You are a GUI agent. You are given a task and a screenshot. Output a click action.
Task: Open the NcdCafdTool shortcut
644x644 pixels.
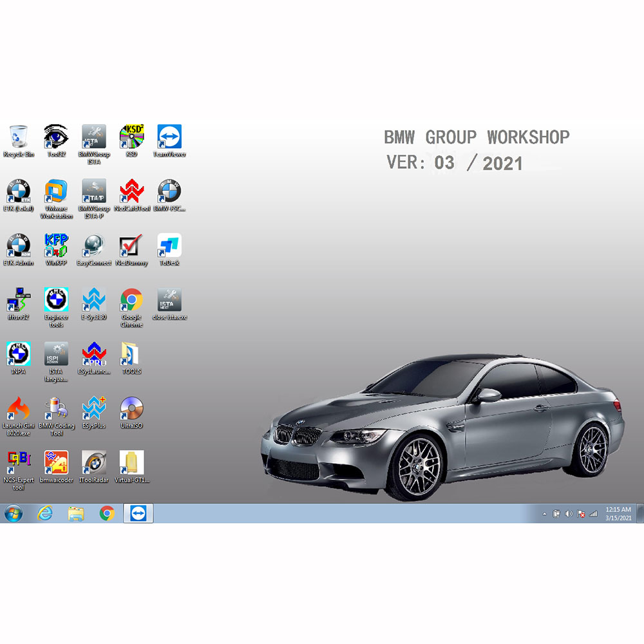click(x=132, y=195)
